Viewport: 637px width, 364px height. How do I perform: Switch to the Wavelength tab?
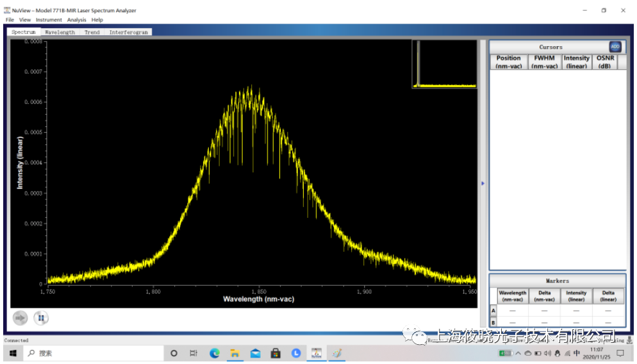click(60, 32)
